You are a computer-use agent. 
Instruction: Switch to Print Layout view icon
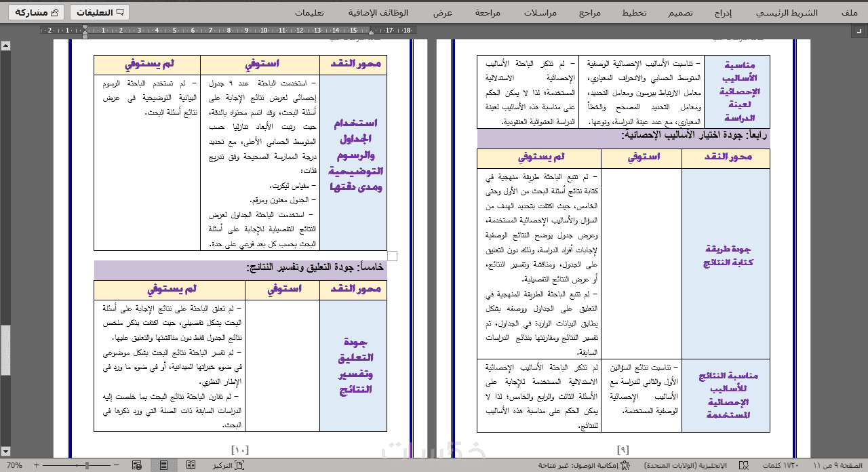(x=163, y=465)
